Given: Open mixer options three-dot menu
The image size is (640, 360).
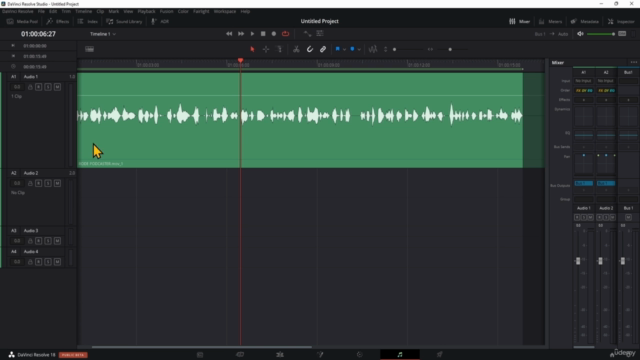Looking at the screenshot, I should (633, 62).
